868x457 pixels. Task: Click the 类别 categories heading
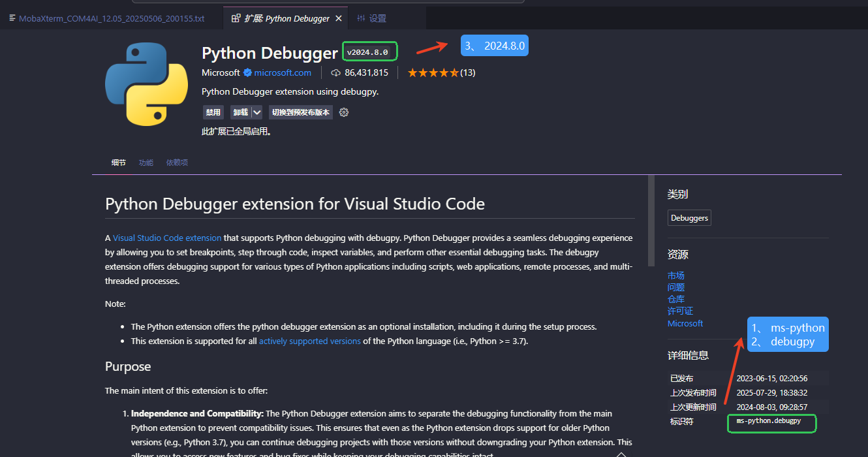coord(677,194)
